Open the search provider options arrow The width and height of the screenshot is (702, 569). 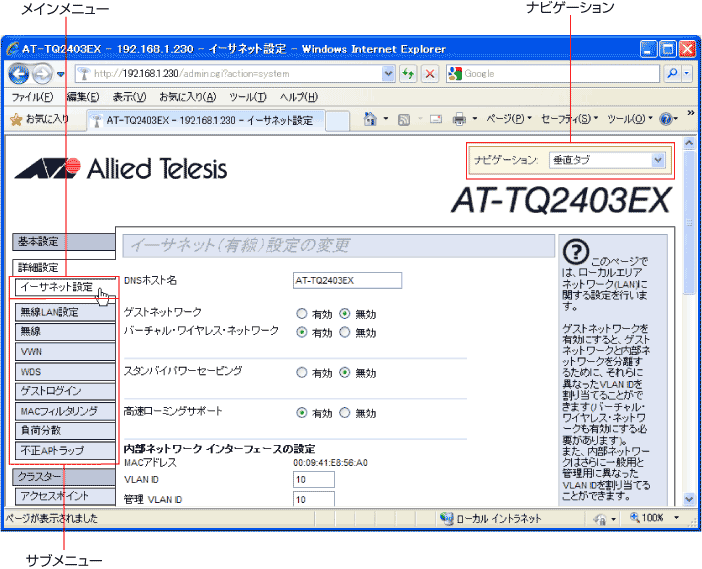point(686,73)
